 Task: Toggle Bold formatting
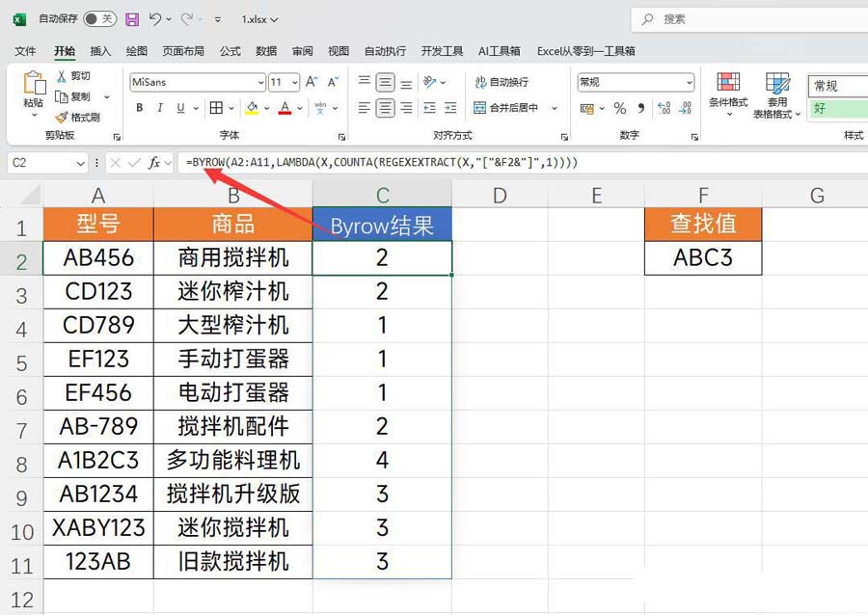click(140, 108)
